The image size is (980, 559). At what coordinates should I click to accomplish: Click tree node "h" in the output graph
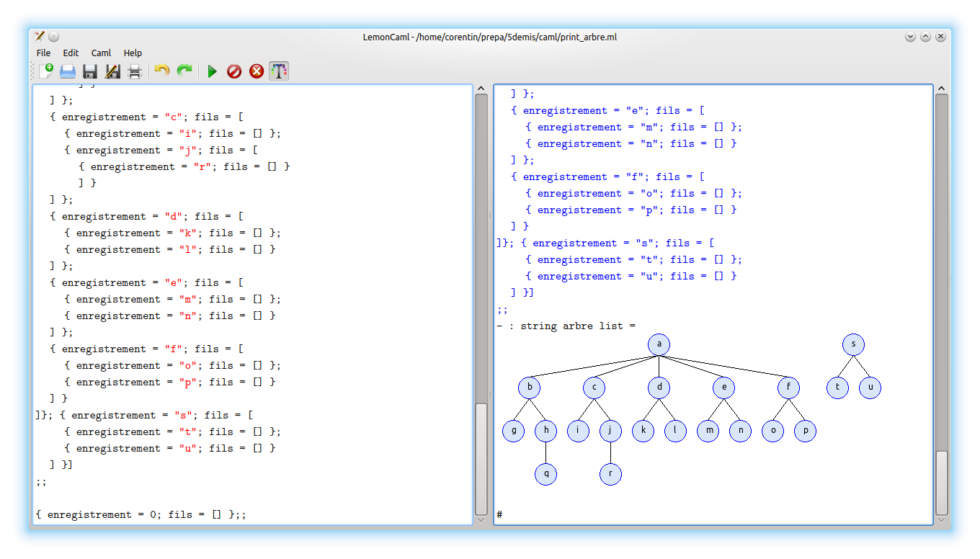[x=545, y=431]
